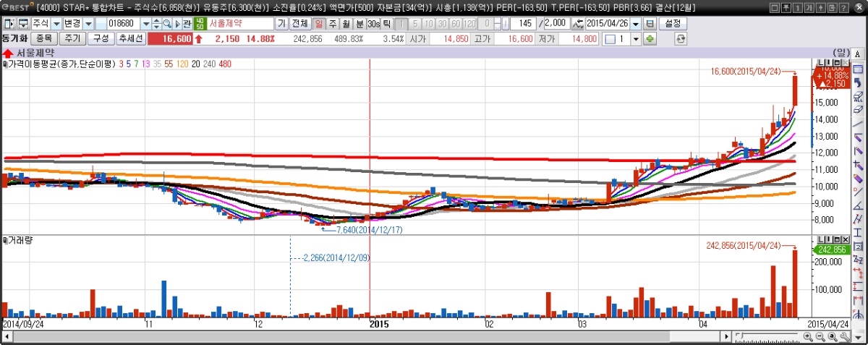868x345 pixels.
Task: Switch chart to daily (일) period
Action: 319,23
